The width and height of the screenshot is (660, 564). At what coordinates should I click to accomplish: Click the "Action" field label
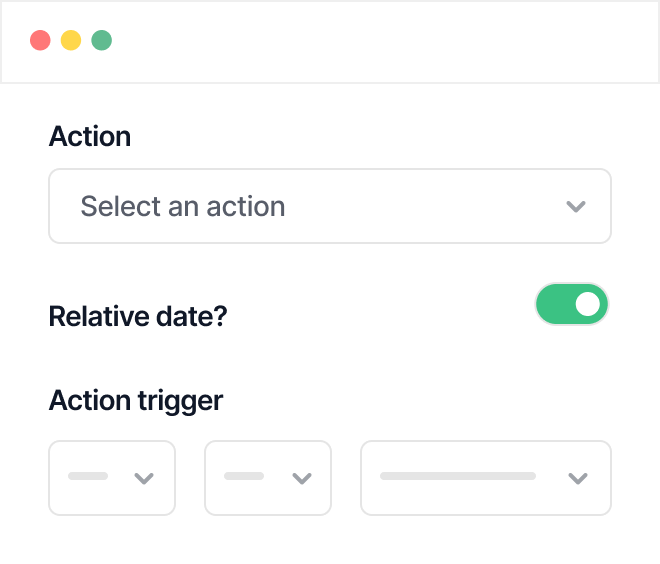[x=90, y=136]
